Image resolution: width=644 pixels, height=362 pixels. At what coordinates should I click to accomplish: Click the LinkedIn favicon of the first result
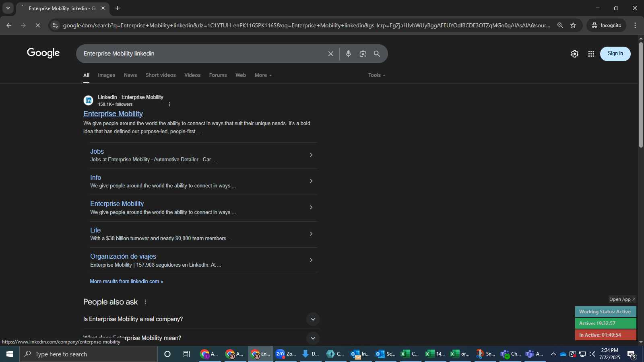click(88, 100)
